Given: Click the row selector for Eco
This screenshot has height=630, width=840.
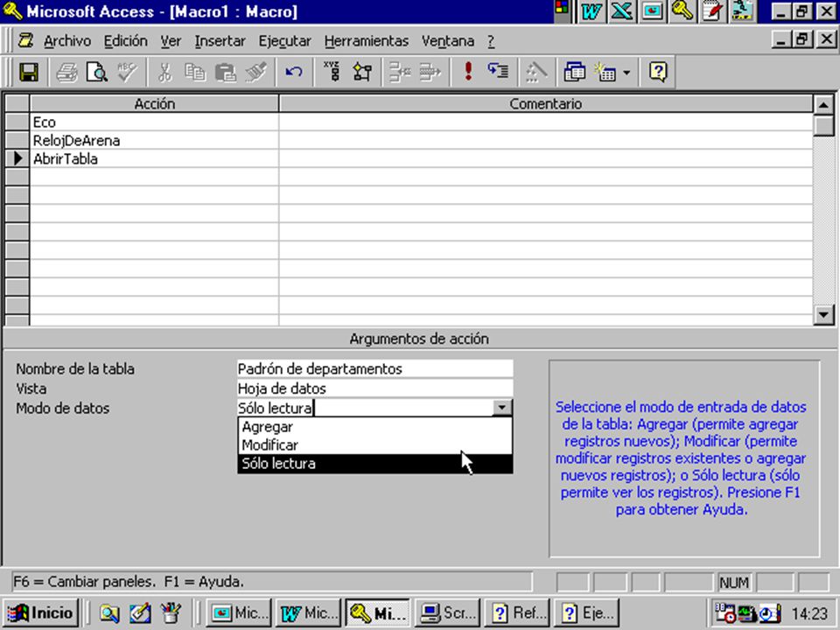Looking at the screenshot, I should (17, 122).
